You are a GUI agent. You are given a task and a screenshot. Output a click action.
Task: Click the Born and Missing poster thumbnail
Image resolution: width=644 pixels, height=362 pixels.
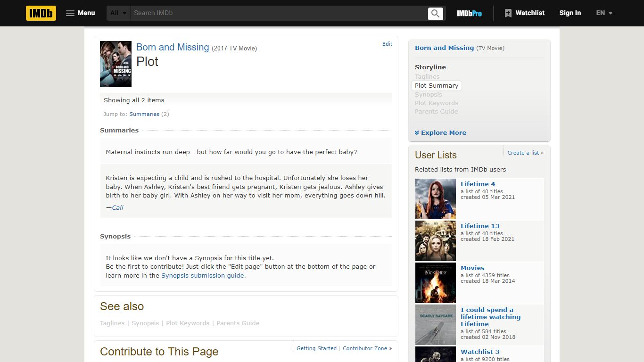[x=116, y=64]
